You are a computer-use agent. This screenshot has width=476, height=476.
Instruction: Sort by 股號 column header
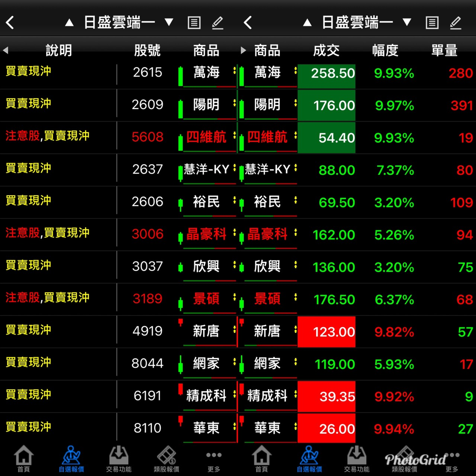tap(147, 50)
